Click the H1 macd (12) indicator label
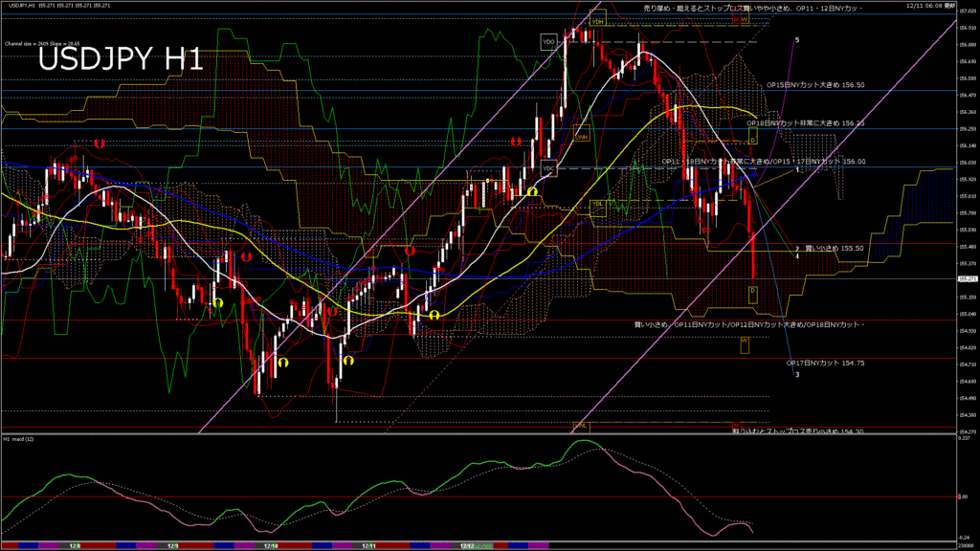This screenshot has height=551, width=980. click(x=19, y=439)
